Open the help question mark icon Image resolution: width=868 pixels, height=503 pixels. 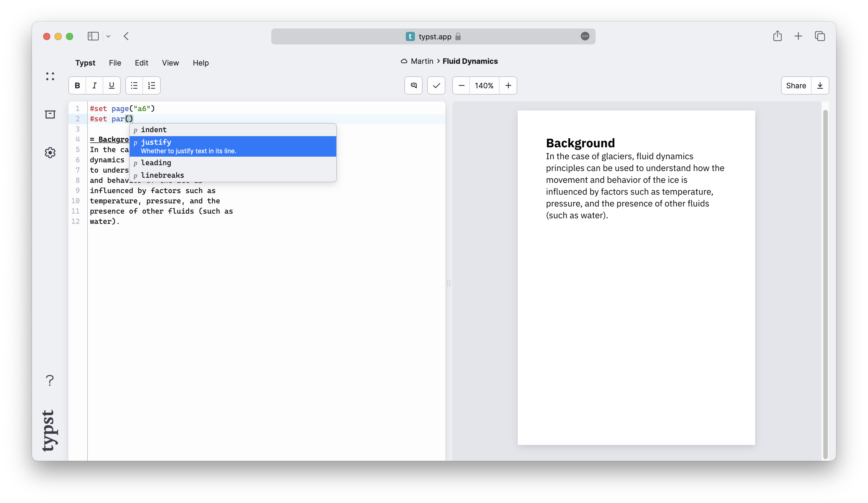pos(50,381)
